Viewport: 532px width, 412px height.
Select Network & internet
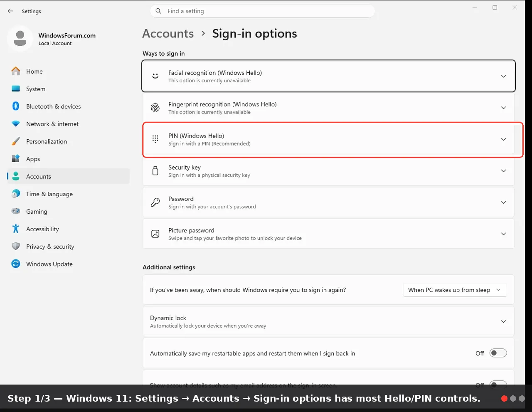pos(69,124)
